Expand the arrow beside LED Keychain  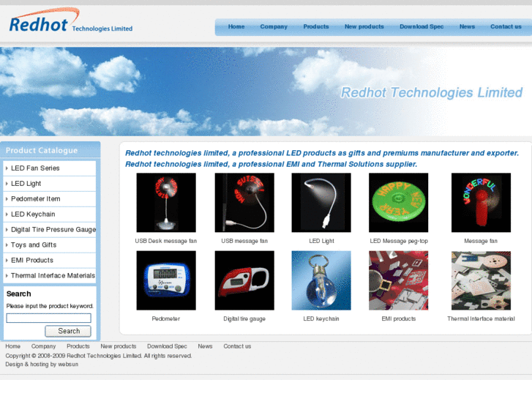pyautogui.click(x=7, y=215)
